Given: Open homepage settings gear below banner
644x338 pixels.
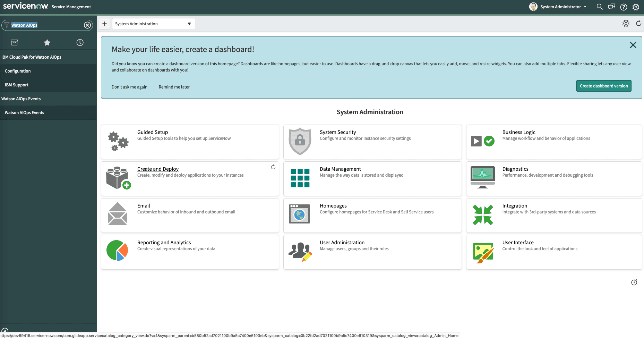Looking at the screenshot, I should (626, 23).
